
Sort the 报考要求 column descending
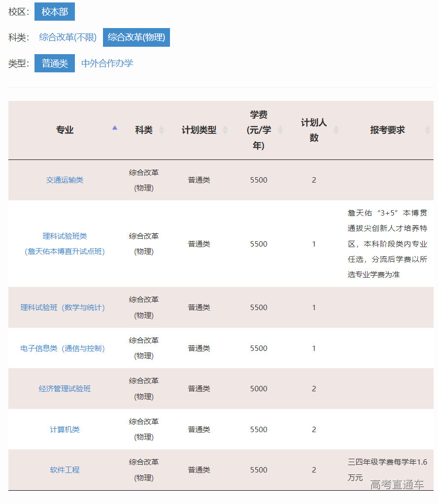tap(428, 133)
